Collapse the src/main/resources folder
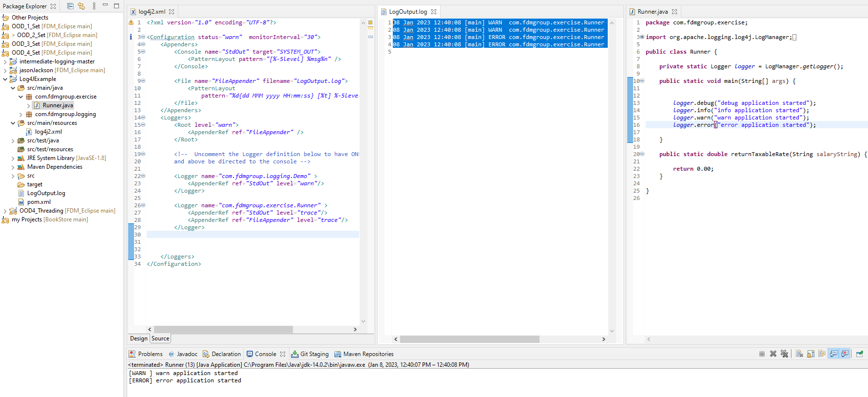Viewport: 868px width, 397px height. [13, 123]
